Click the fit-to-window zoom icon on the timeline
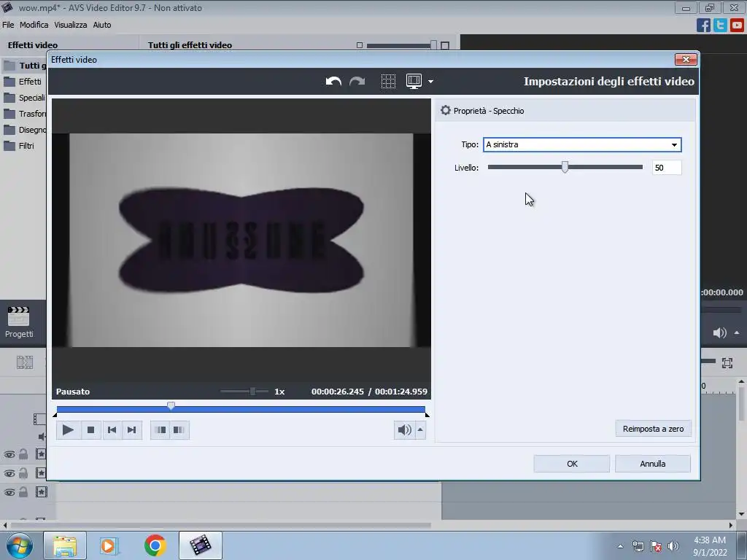The height and width of the screenshot is (560, 747). pyautogui.click(x=727, y=363)
